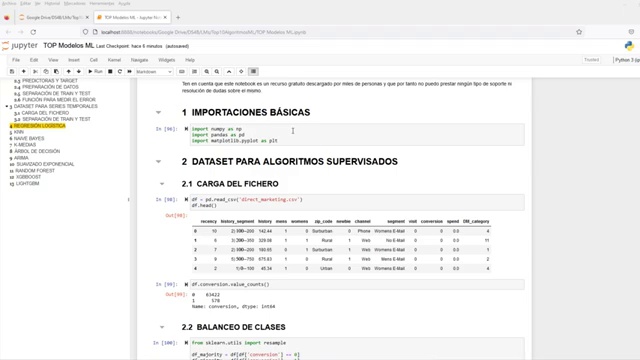Open the Help menu in Jupyter
This screenshot has height=360, width=640.
(x=190, y=60)
